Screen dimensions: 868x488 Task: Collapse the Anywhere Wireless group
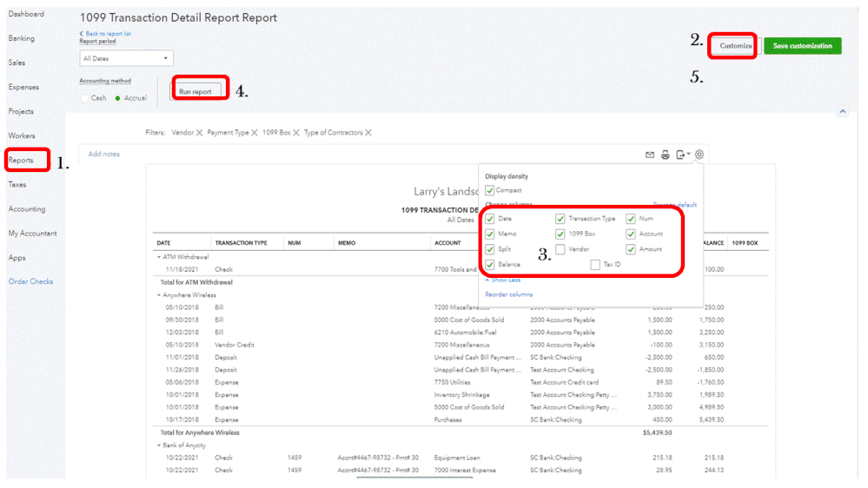click(159, 295)
